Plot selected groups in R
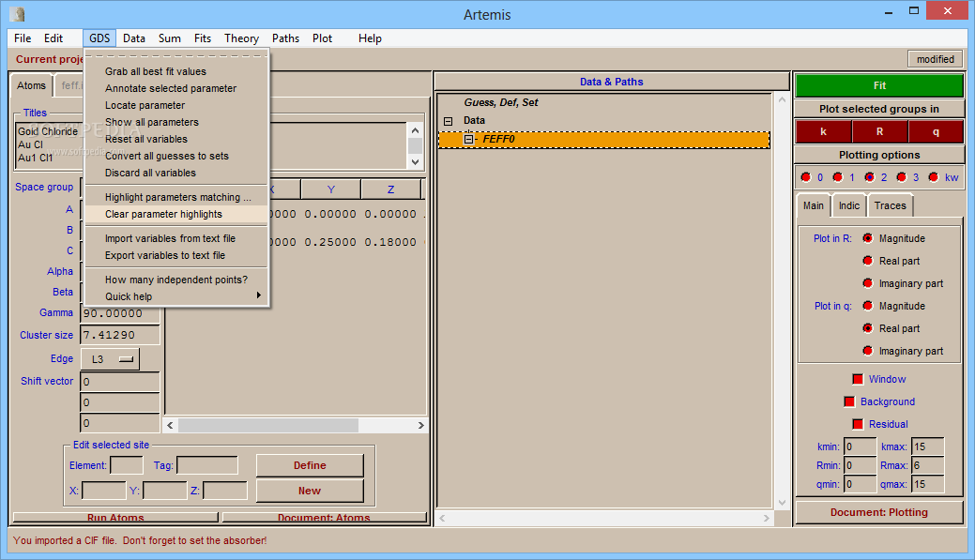The width and height of the screenshot is (975, 560). pyautogui.click(x=879, y=131)
